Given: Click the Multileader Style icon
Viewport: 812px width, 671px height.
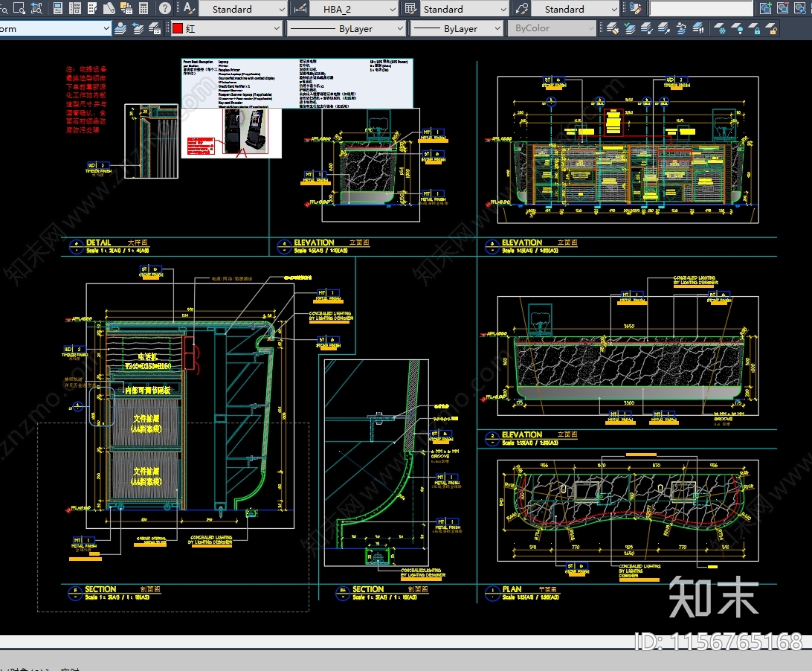Looking at the screenshot, I should click(522, 9).
